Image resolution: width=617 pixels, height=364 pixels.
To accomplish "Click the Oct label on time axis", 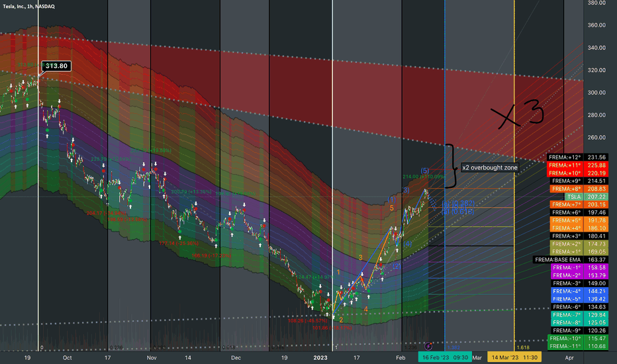I will click(68, 357).
